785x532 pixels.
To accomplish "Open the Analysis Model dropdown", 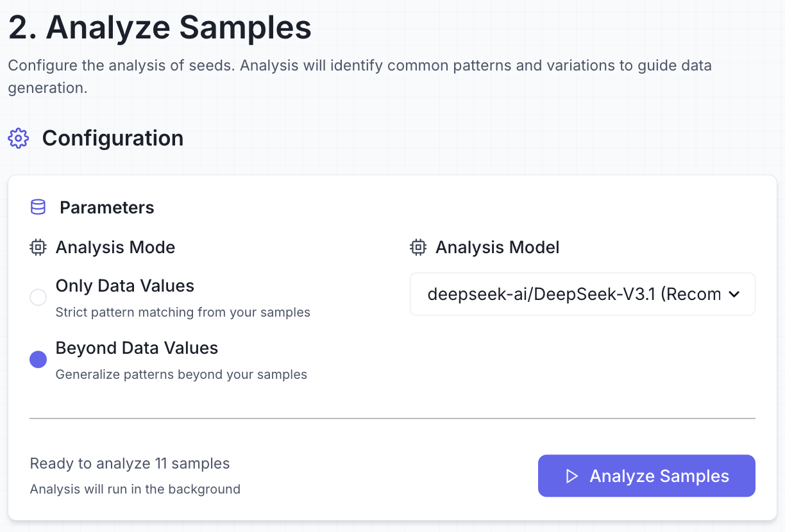I will (x=574, y=294).
